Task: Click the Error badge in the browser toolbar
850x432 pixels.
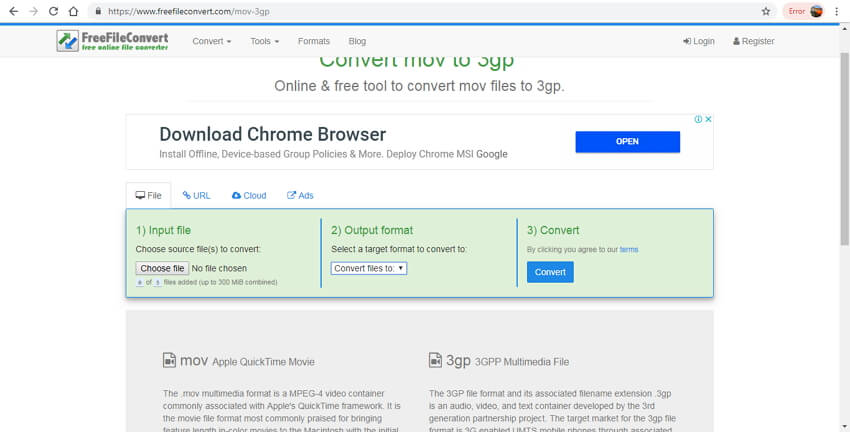Action: point(796,11)
